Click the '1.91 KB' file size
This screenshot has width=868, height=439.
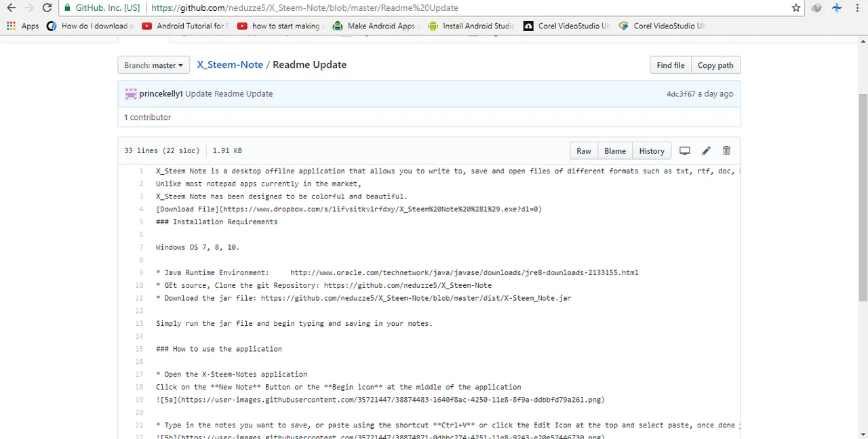[x=227, y=151]
